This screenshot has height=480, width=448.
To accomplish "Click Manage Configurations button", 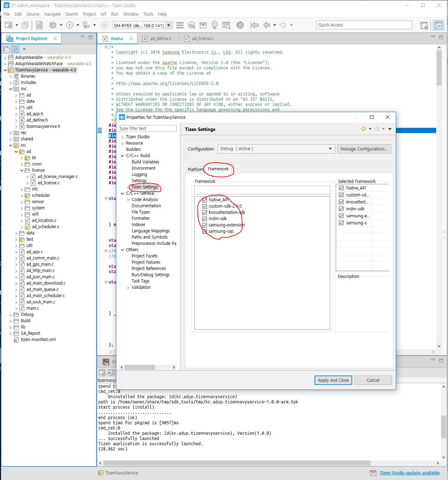I will point(364,149).
